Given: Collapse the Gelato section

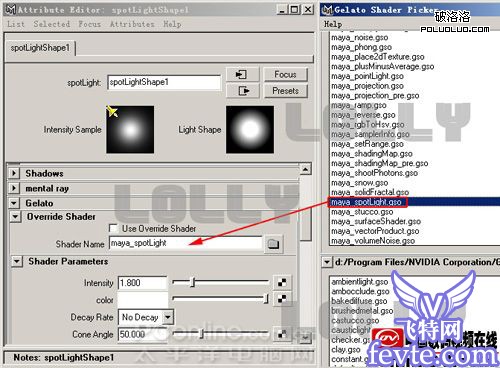Looking at the screenshot, I should [14, 203].
